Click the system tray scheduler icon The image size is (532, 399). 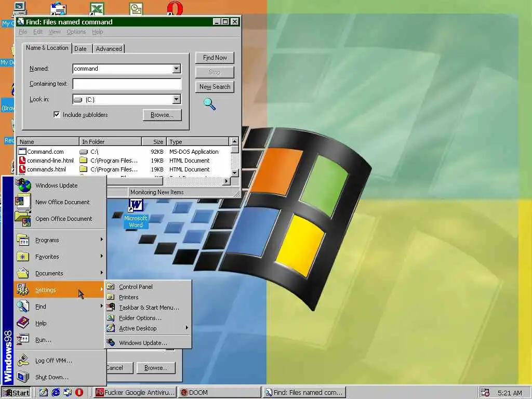[x=485, y=393]
